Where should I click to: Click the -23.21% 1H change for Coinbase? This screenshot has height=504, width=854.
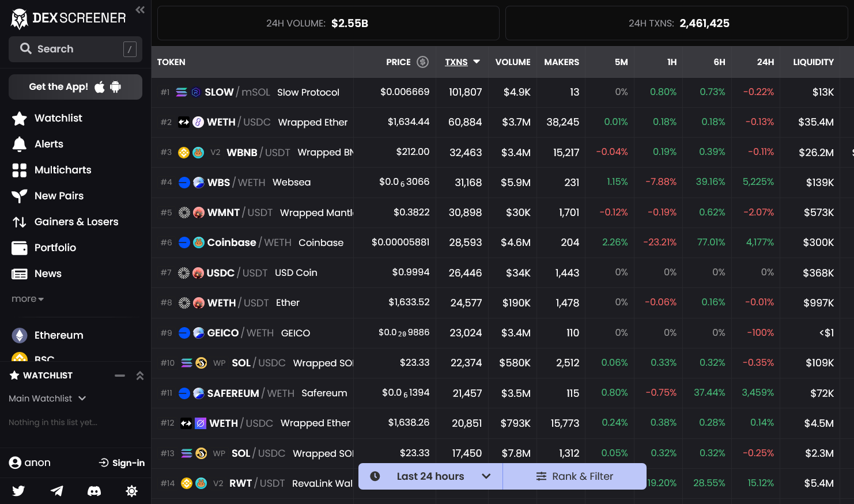coord(660,242)
